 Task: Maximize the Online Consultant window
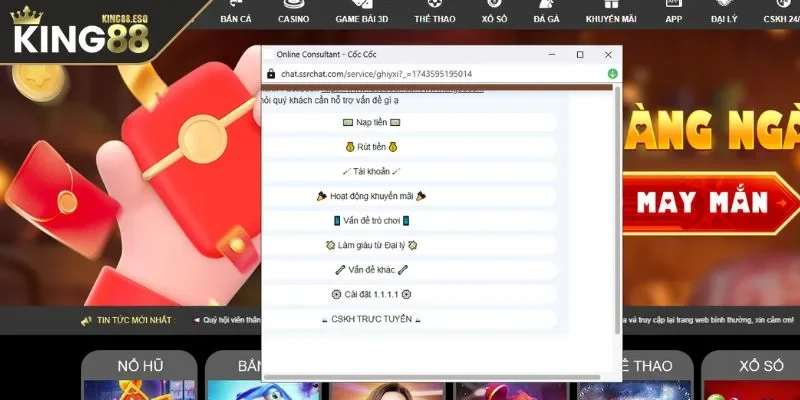580,55
